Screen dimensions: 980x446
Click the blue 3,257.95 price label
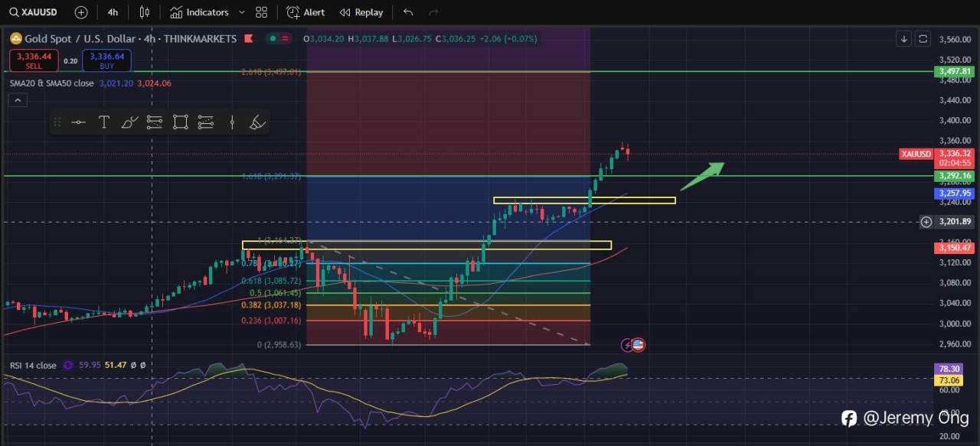tap(955, 194)
